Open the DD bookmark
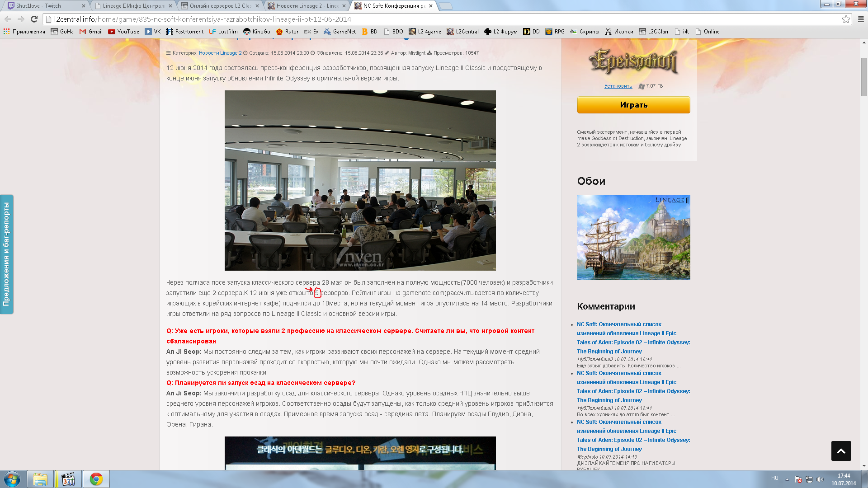This screenshot has height=488, width=868. click(531, 32)
